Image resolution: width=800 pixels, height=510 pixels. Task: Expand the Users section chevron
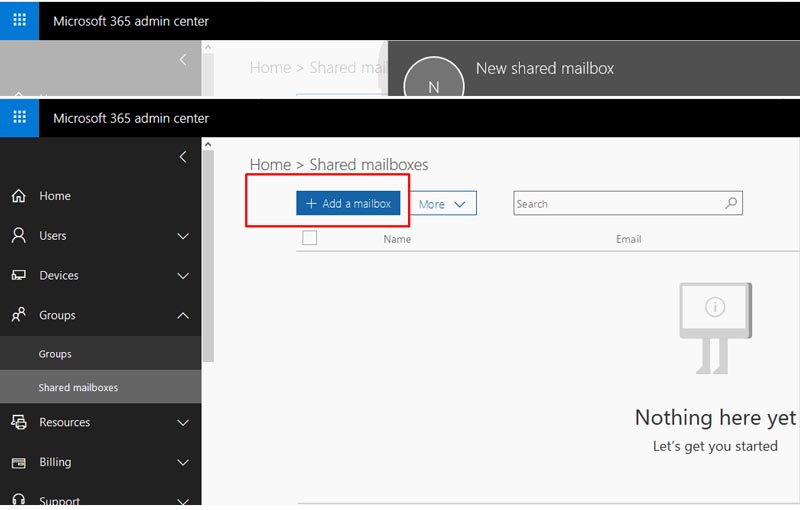tap(182, 236)
